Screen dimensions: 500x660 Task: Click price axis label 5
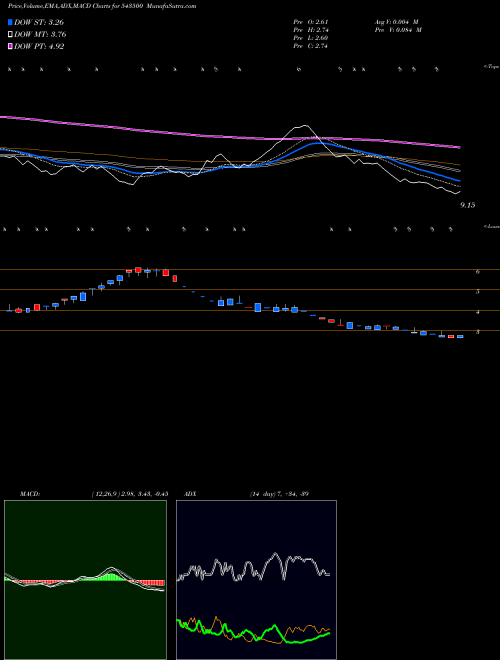pyautogui.click(x=478, y=291)
